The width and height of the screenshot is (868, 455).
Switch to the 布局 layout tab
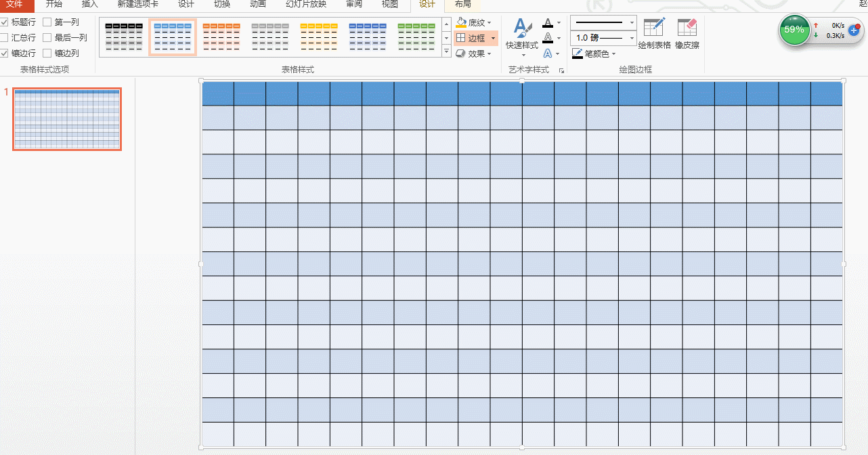pos(463,4)
